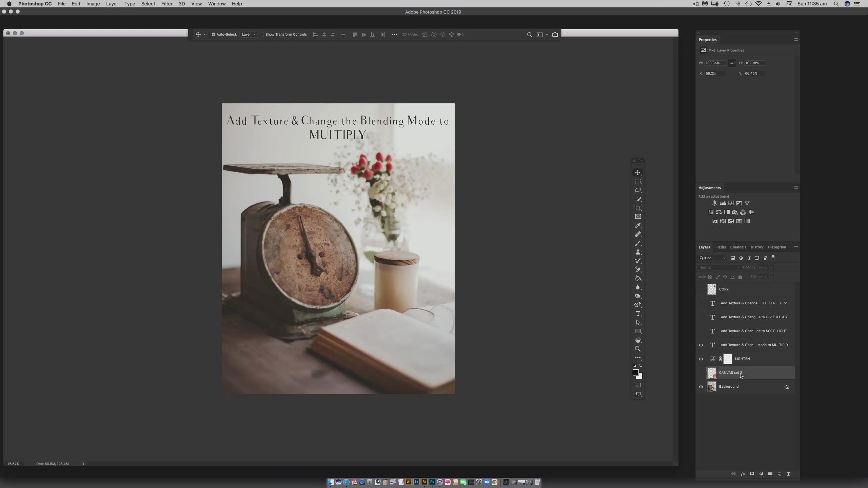The height and width of the screenshot is (488, 868).
Task: Select the Crop tool
Action: coord(638,208)
